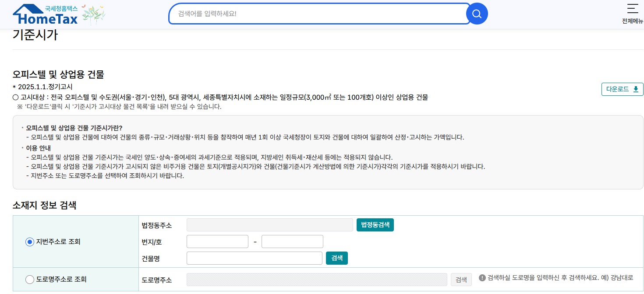Enable lot-number address search mode

[x=29, y=241]
